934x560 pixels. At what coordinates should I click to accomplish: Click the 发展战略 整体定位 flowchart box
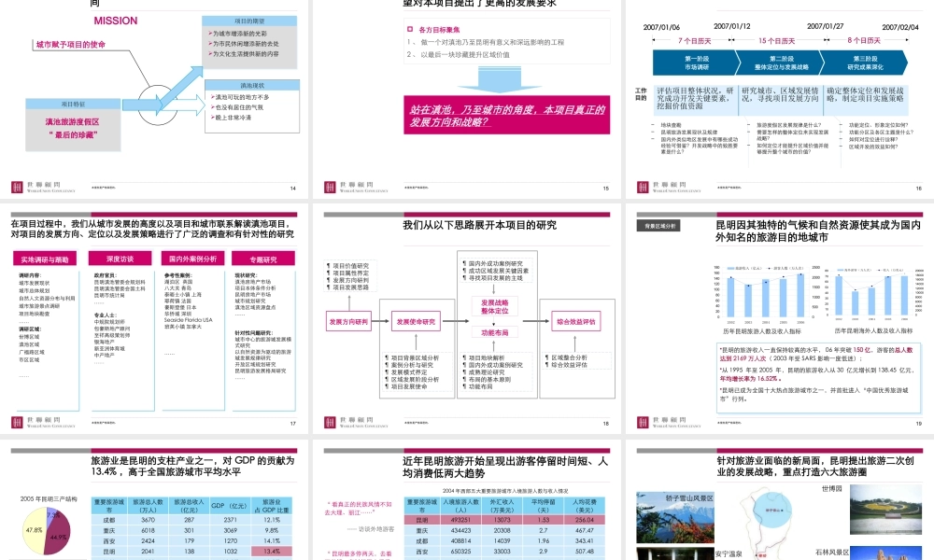(495, 307)
